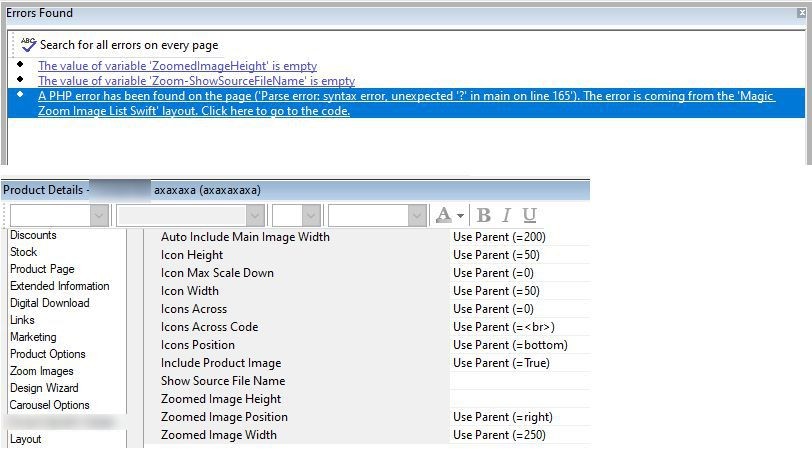Go to the Layout tab

point(26,439)
